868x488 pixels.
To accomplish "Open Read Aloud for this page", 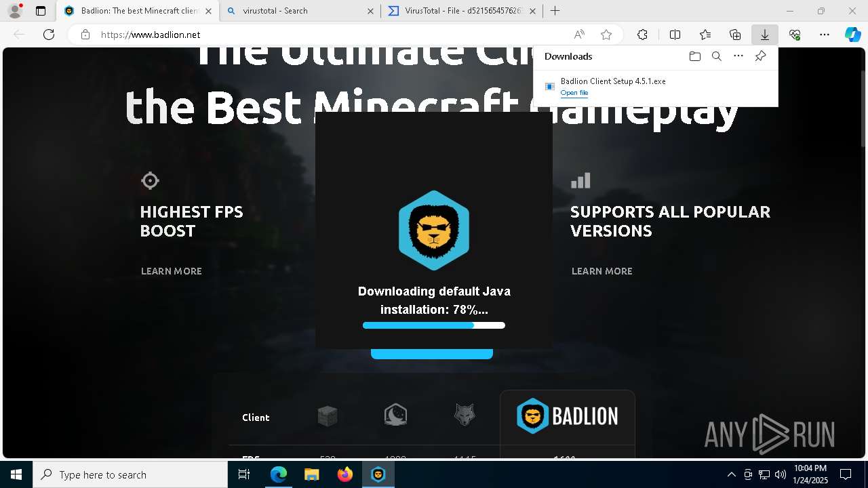I will (x=579, y=35).
